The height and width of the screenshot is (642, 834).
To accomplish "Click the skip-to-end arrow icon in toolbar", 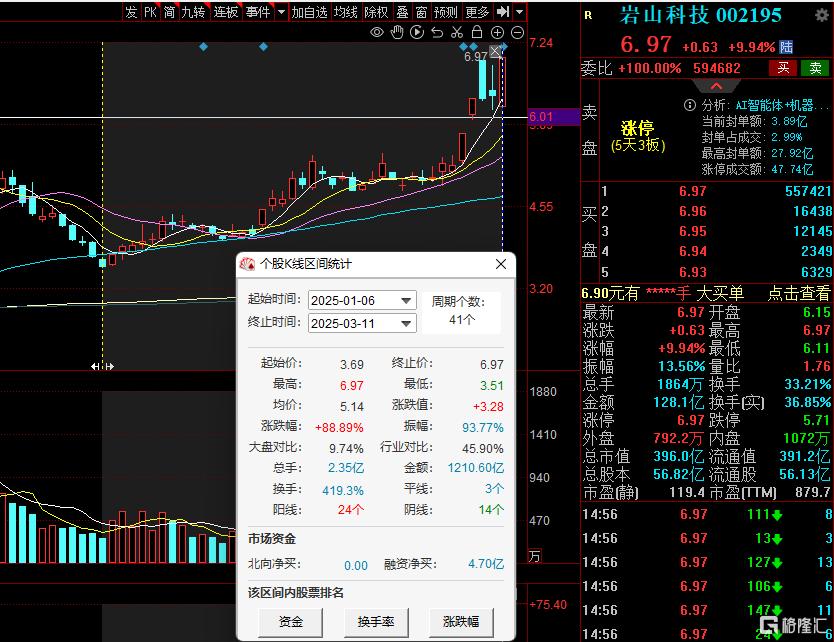I will (503, 11).
